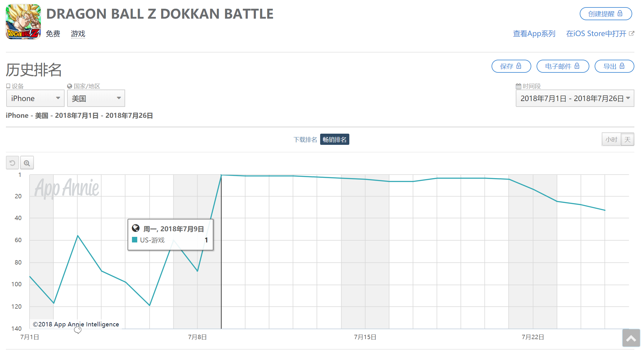Click the 游戏 category link
644x350 pixels.
pos(78,34)
